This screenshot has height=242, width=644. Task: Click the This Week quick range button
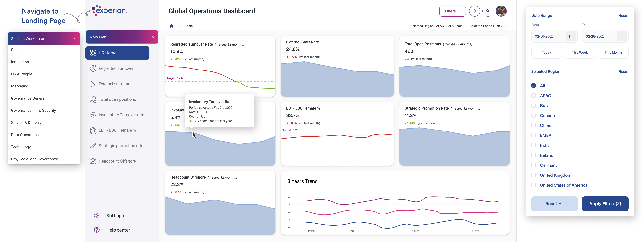(579, 52)
